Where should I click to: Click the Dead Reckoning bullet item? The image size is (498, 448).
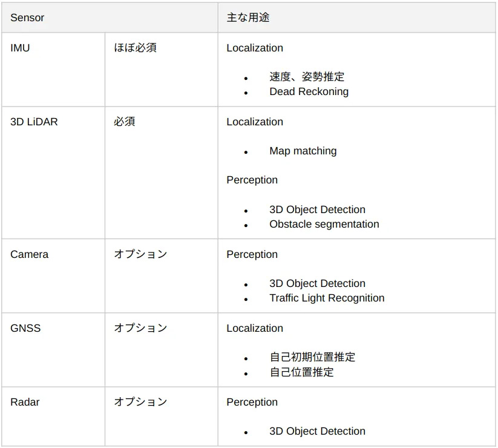pyautogui.click(x=309, y=91)
